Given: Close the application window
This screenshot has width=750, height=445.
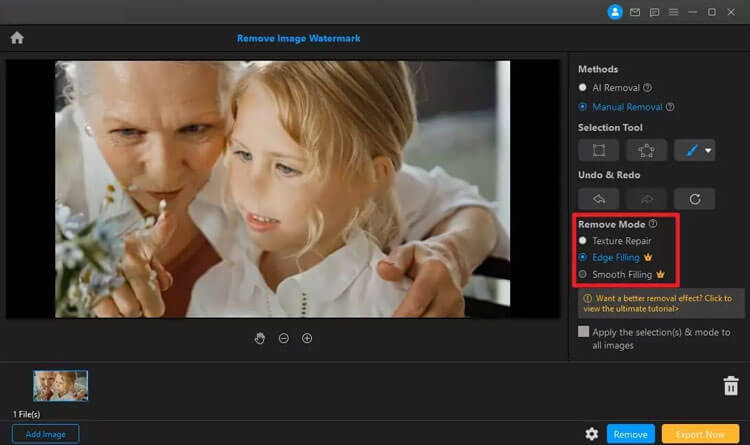Looking at the screenshot, I should (731, 12).
